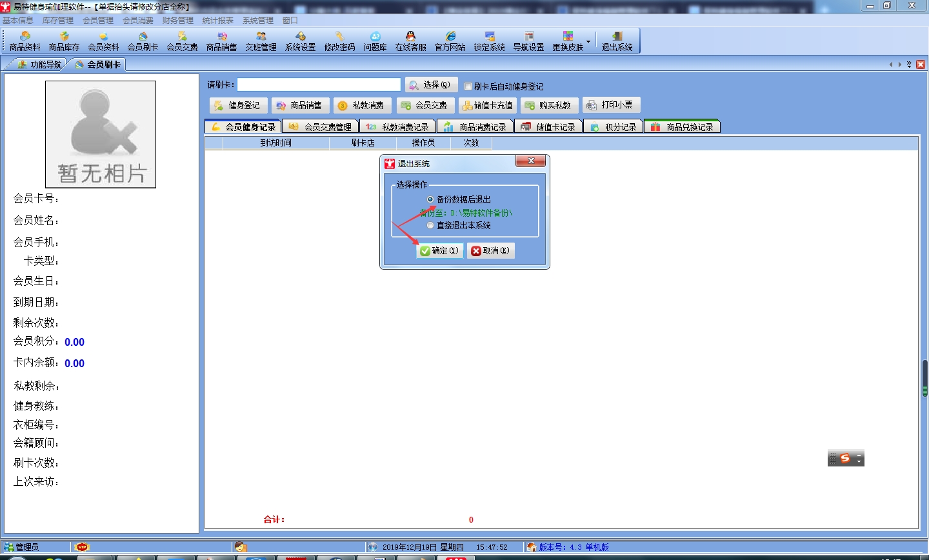
Task: Click the 储值卡充值 button
Action: coord(487,105)
